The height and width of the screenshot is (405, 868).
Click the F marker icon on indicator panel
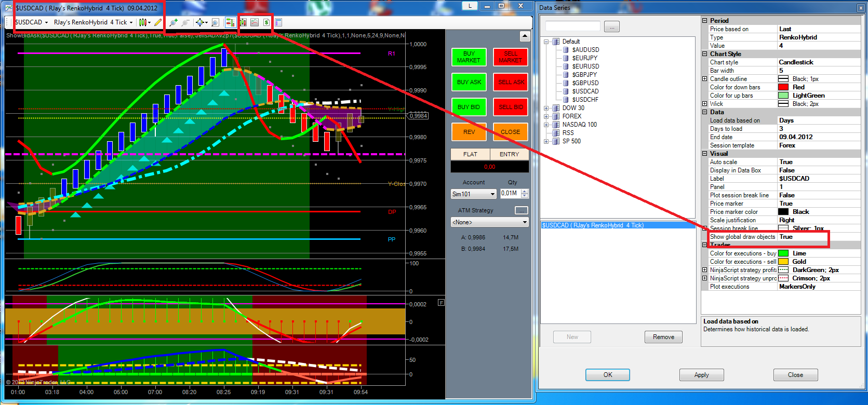click(x=441, y=303)
